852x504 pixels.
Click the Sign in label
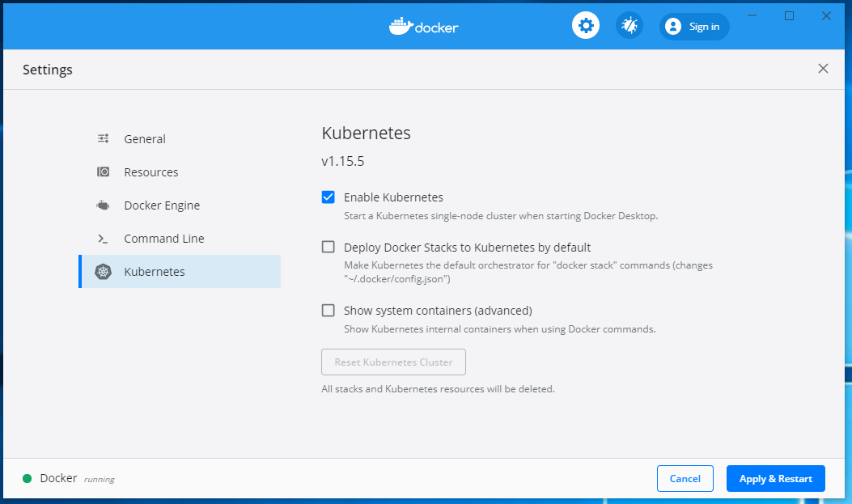(x=704, y=27)
